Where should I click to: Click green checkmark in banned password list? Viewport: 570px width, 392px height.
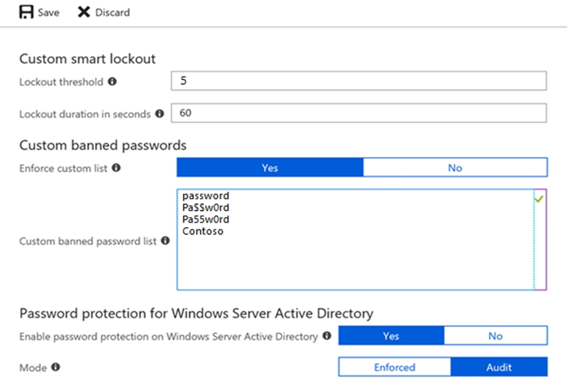click(x=539, y=200)
